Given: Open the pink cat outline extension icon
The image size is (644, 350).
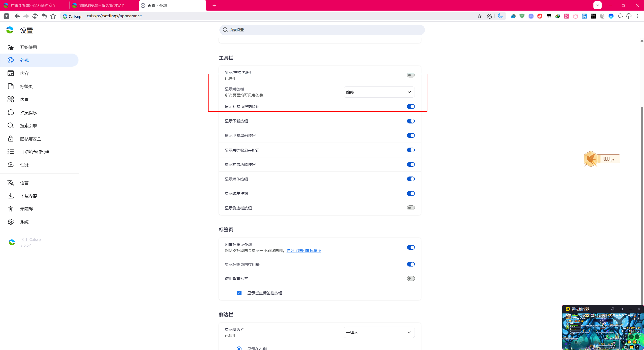Looking at the screenshot, I should coord(576,16).
